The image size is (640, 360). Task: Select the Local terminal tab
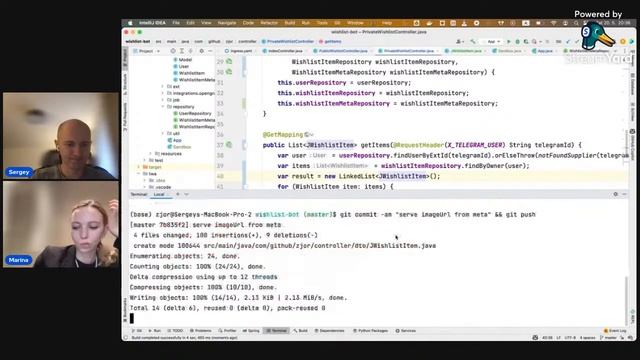(159, 194)
